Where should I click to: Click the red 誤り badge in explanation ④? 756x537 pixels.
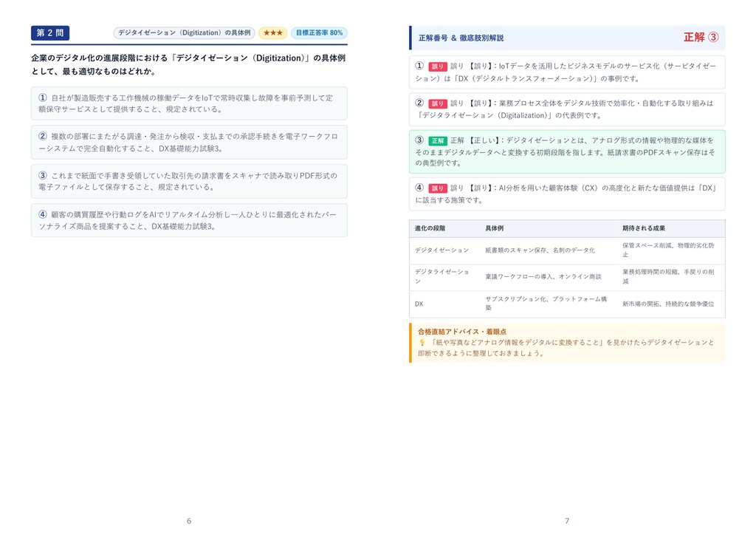437,188
